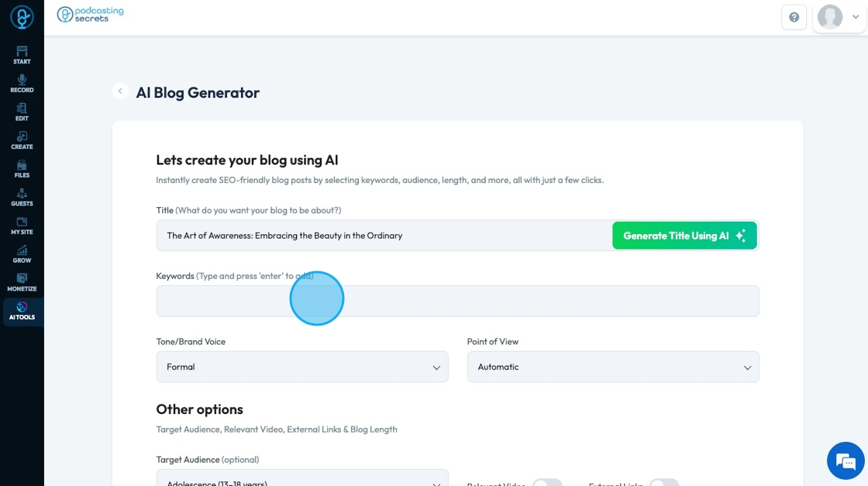Open the Start section in sidebar

click(x=22, y=54)
